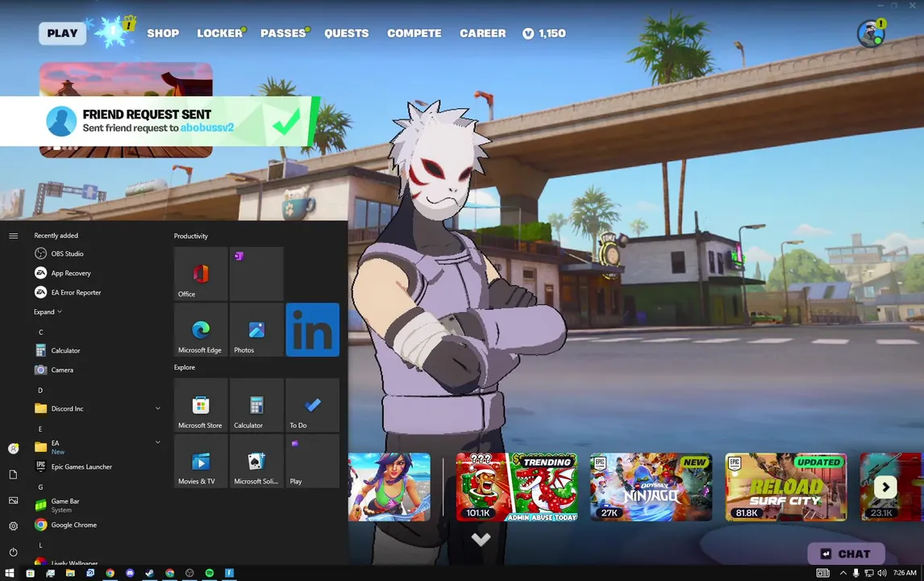
Task: Open the PLAY tab in Fortnite
Action: pyautogui.click(x=62, y=34)
